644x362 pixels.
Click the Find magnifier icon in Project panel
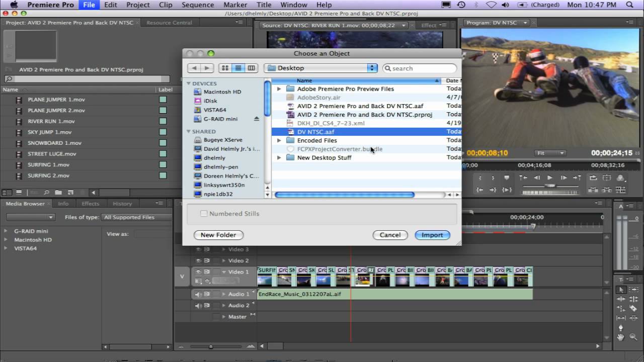(46, 193)
